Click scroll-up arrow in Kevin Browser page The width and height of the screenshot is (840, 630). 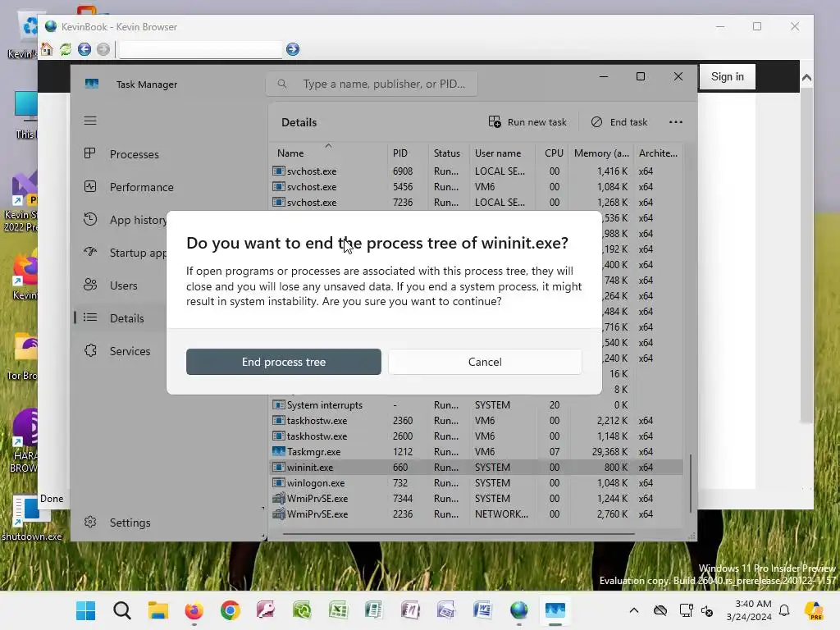coord(806,78)
